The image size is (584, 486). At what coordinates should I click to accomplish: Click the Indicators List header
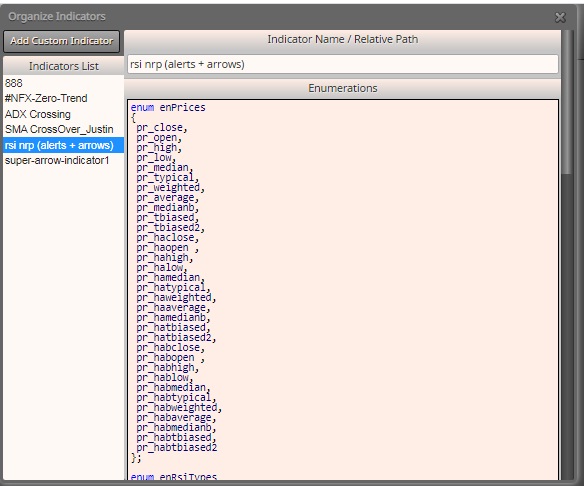[x=63, y=66]
